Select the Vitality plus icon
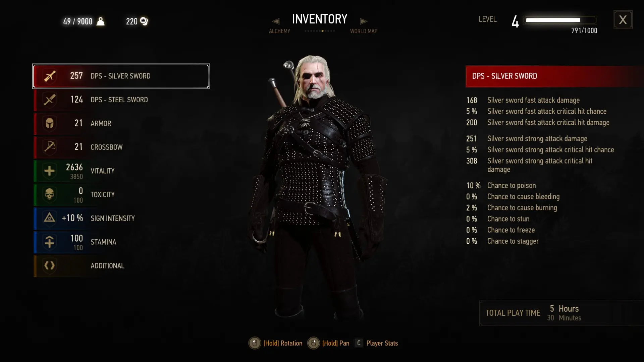 coord(50,171)
